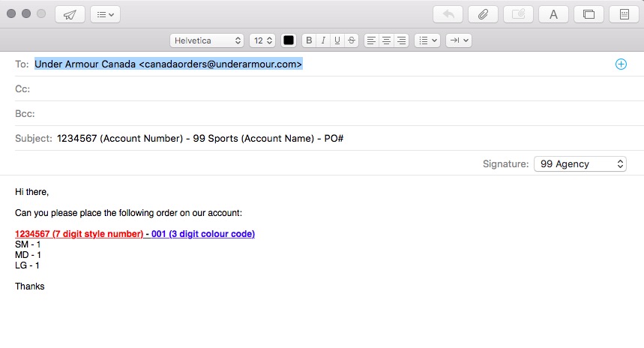This screenshot has width=644, height=348.
Task: Align text right
Action: [401, 40]
